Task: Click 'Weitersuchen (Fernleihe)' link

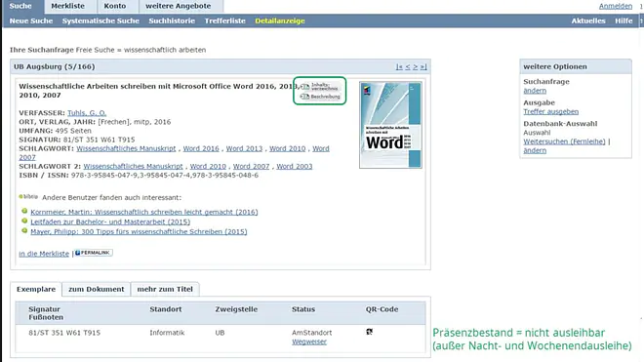Action: (564, 141)
